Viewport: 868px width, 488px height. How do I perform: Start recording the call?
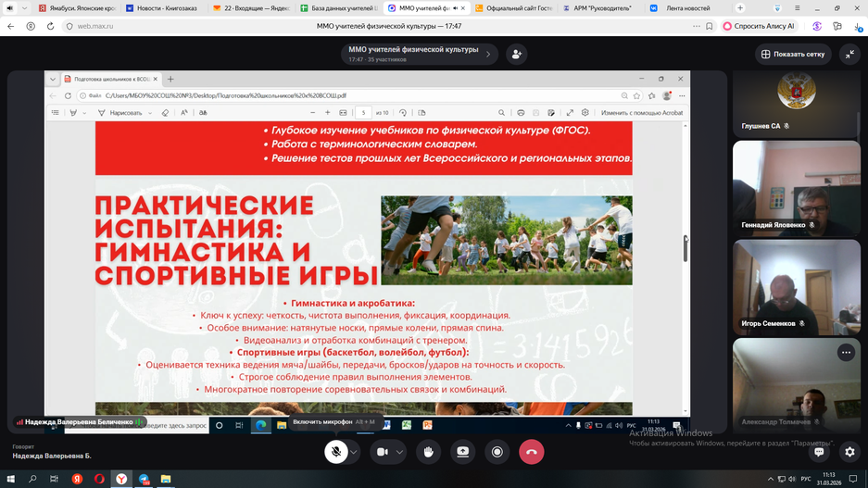pos(497,452)
